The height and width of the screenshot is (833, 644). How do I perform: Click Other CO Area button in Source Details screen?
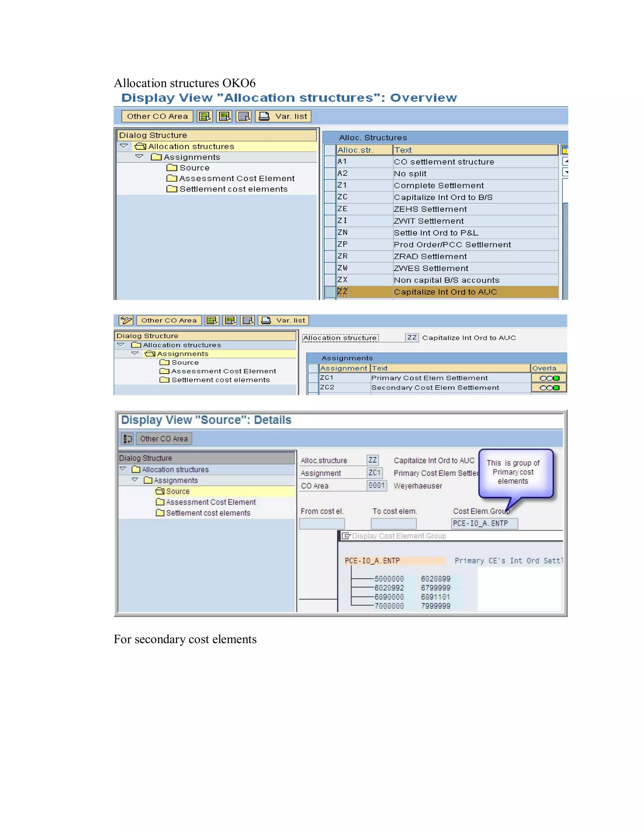click(164, 439)
